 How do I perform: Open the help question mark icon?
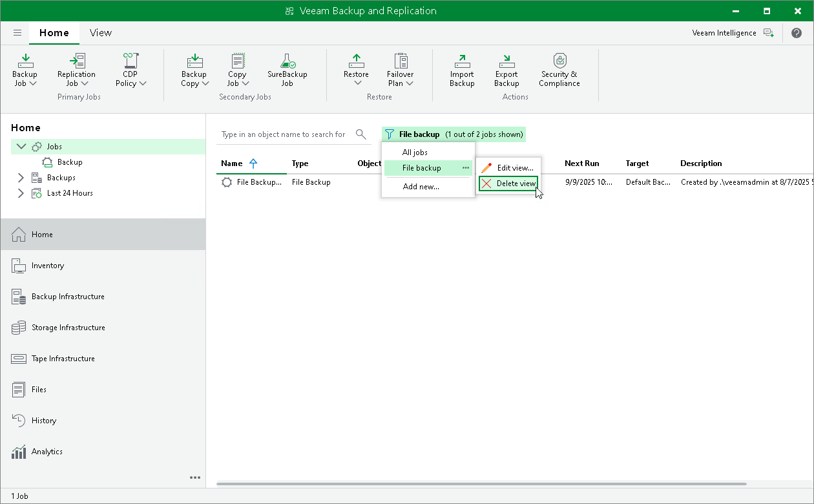tap(797, 33)
